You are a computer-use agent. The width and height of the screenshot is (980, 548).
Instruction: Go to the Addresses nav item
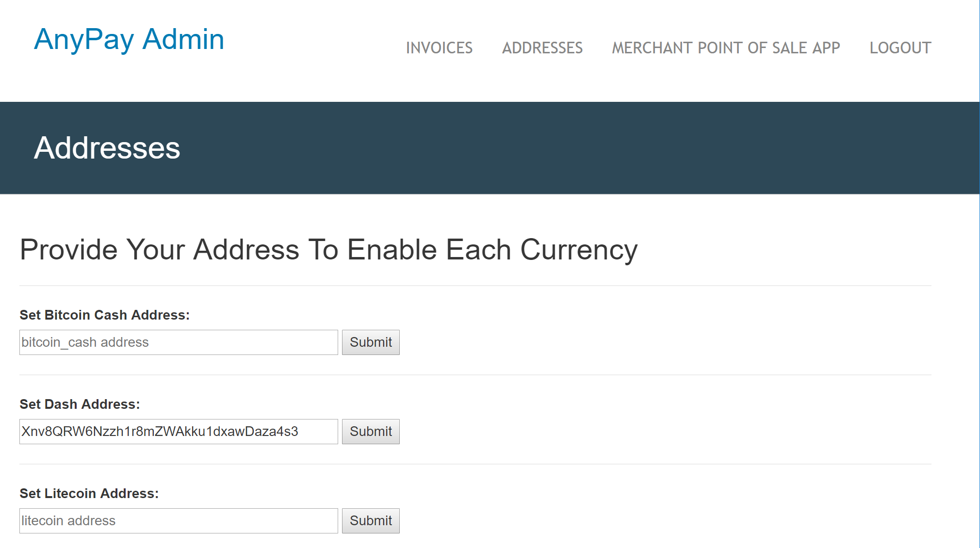point(542,48)
